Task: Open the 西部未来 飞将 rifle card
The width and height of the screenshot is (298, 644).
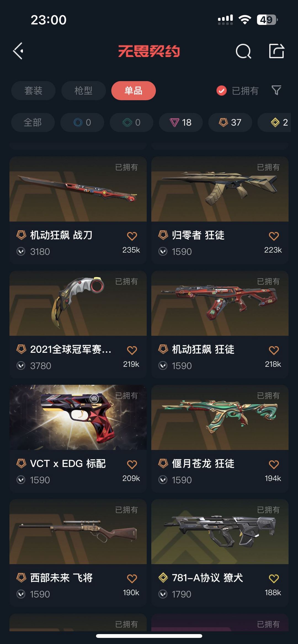Action: tap(78, 553)
